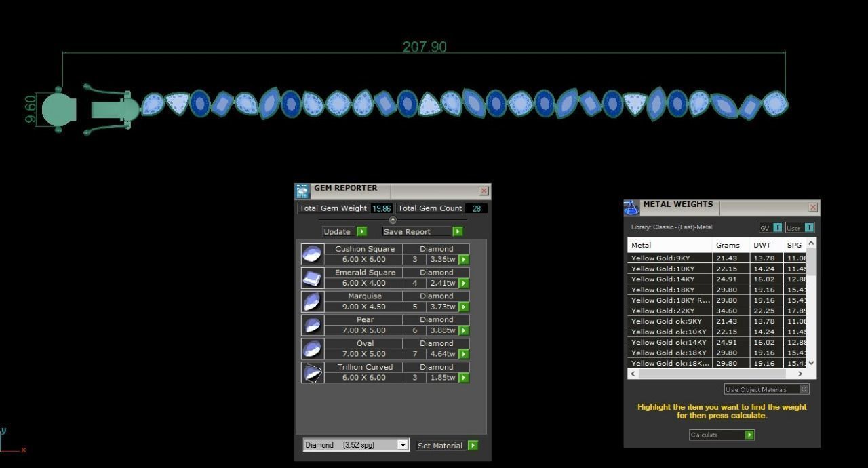Click the 207.90 length dimension in viewport

click(425, 47)
